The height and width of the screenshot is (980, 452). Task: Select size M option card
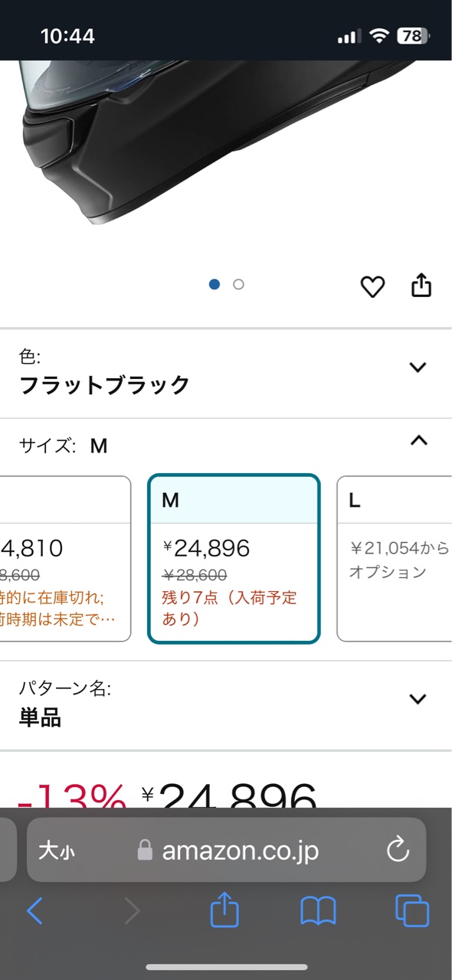click(x=234, y=559)
